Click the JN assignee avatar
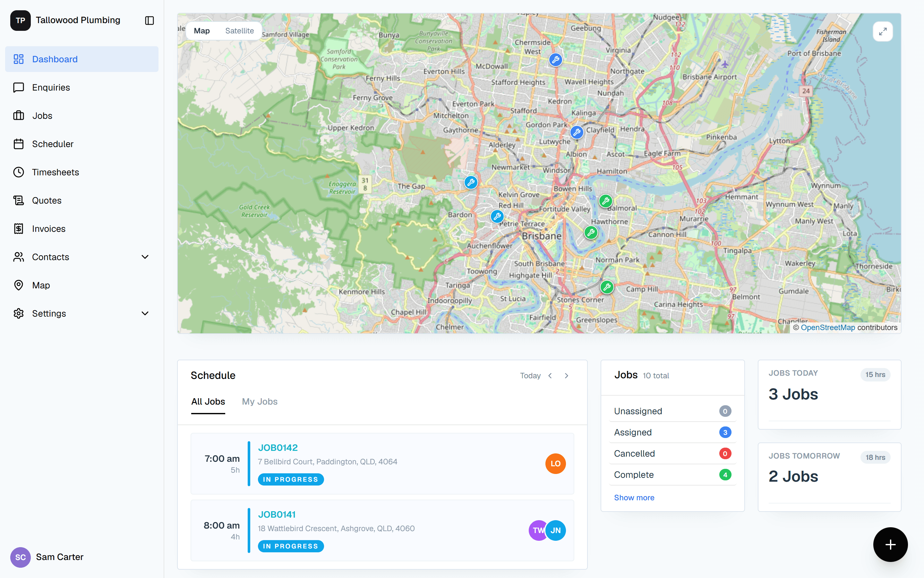The image size is (924, 578). point(556,530)
